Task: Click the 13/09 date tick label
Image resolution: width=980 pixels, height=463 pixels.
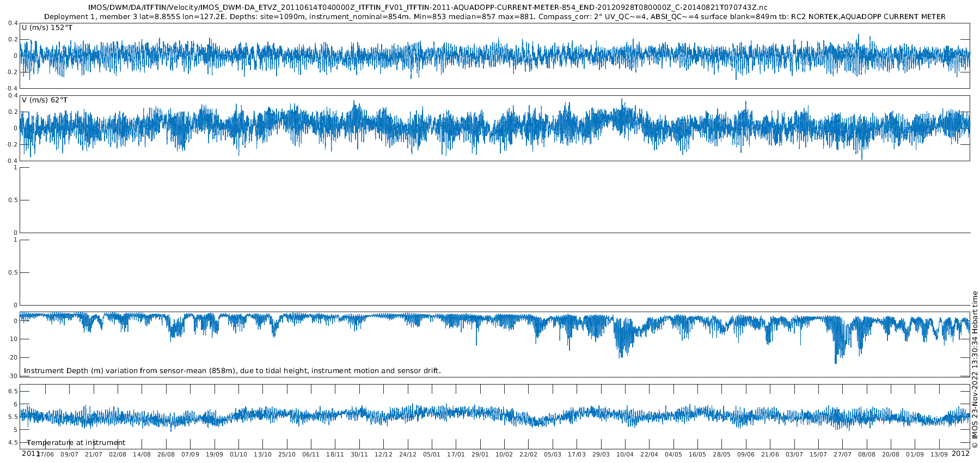Action: pos(939,454)
